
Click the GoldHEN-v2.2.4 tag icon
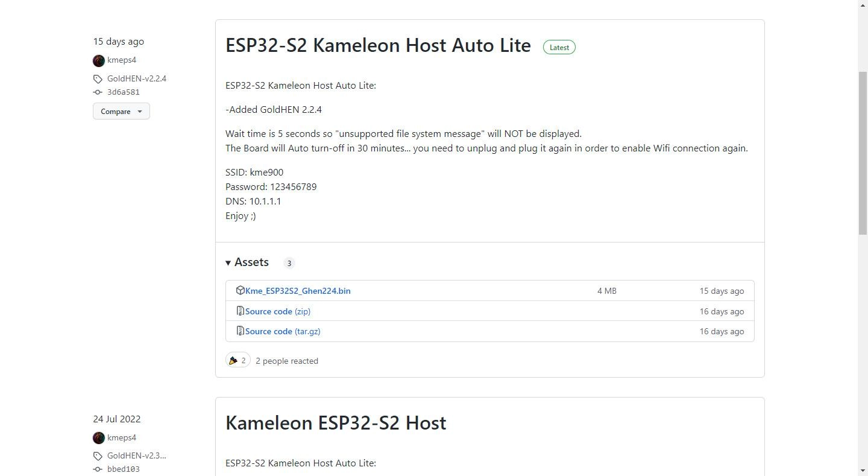98,79
